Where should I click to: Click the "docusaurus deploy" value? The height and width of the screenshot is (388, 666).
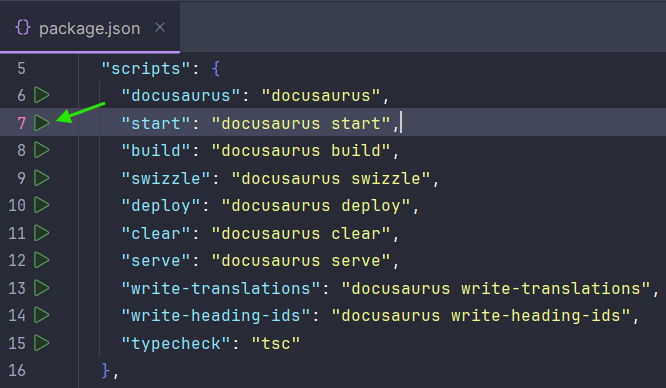pyautogui.click(x=316, y=206)
